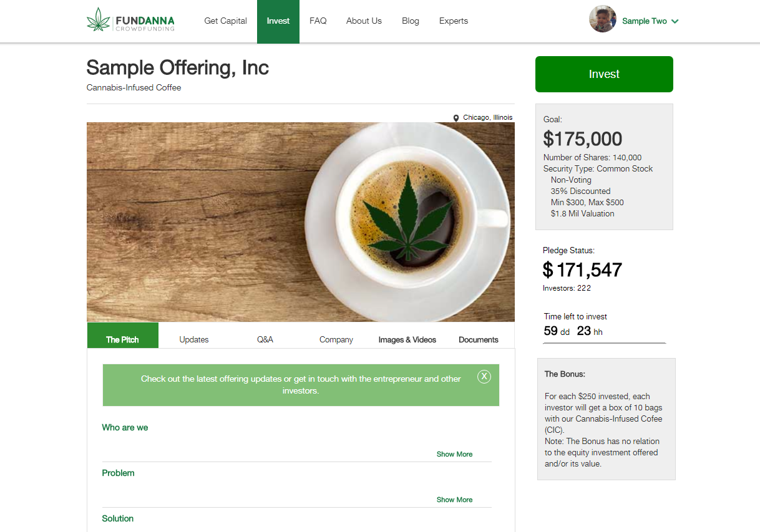The height and width of the screenshot is (532, 760).
Task: Click the Experts navigation item
Action: point(454,21)
